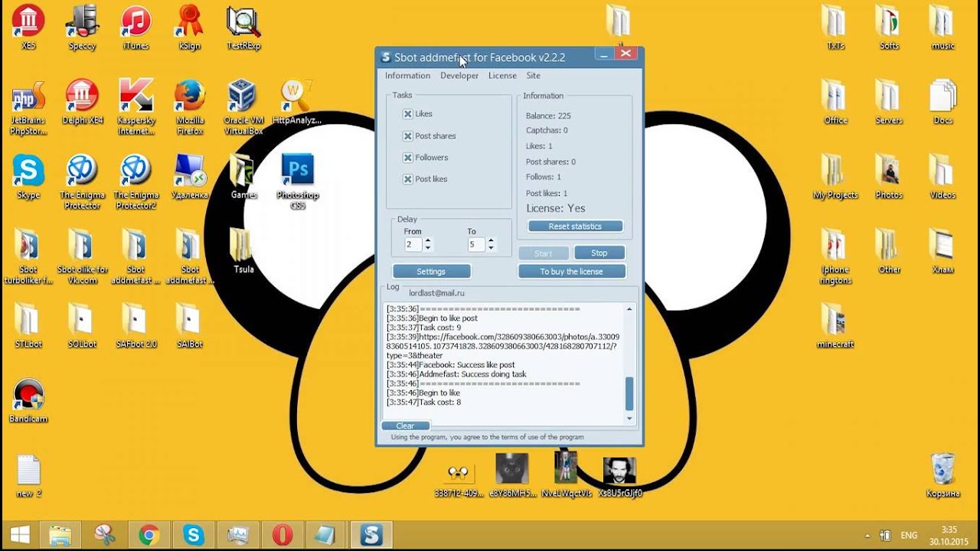Select the STLbot folder icon
This screenshot has height=551, width=980.
[28, 325]
